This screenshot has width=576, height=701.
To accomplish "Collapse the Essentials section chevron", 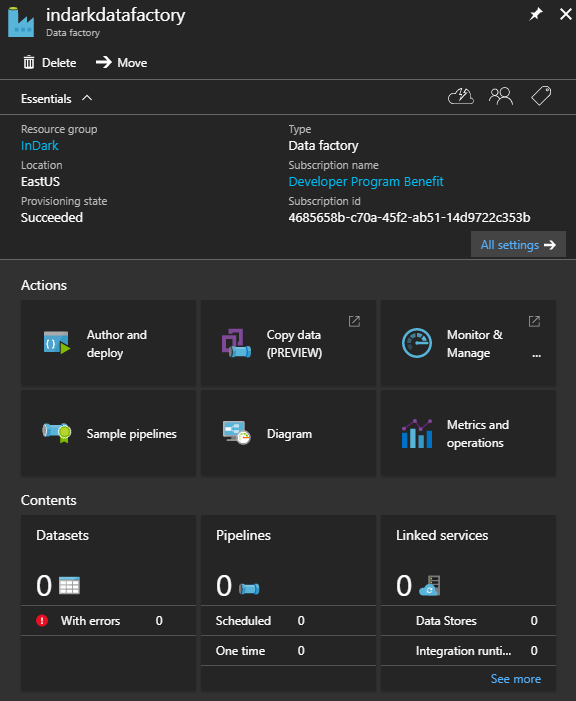I will pyautogui.click(x=87, y=98).
